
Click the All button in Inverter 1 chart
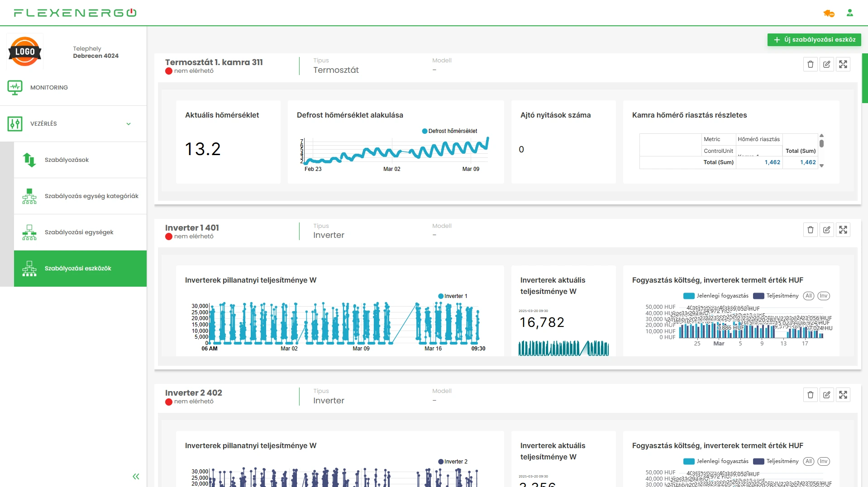(x=808, y=296)
